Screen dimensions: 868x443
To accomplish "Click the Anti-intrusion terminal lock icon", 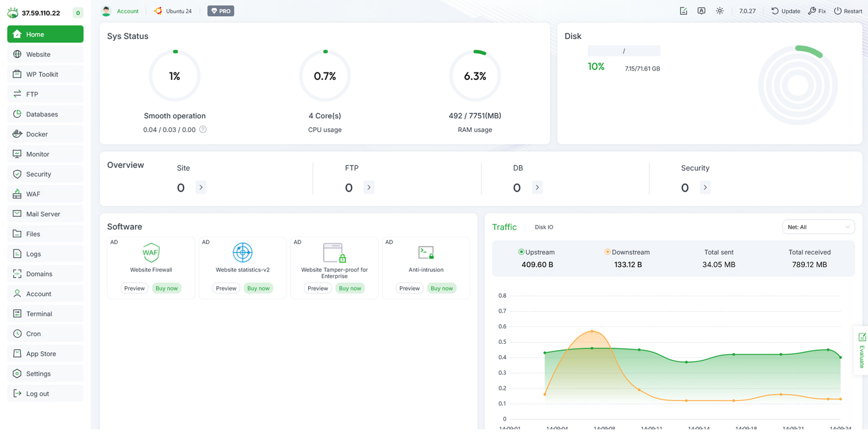I will tap(426, 253).
